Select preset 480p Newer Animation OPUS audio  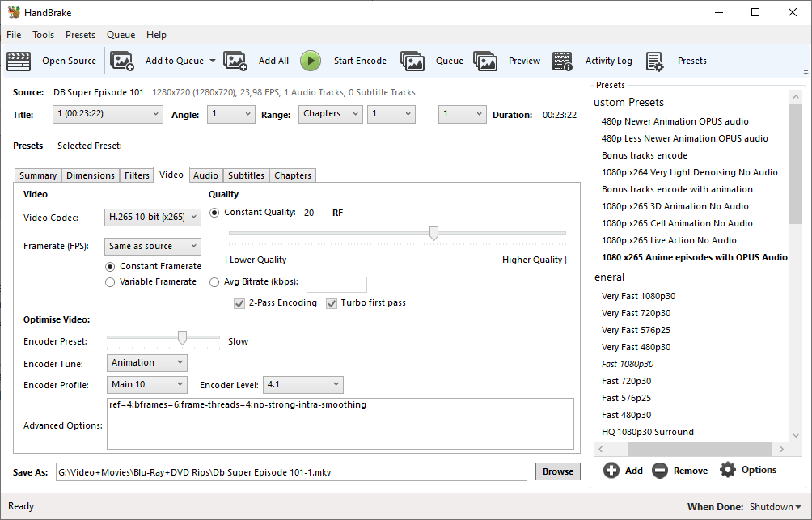click(x=675, y=121)
